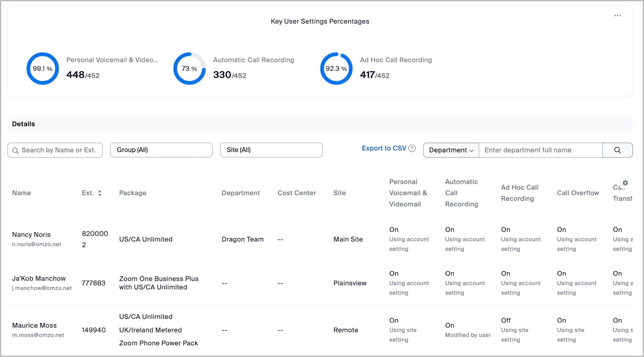644x357 pixels.
Task: Click the help icon beside Export to CSV
Action: 412,148
